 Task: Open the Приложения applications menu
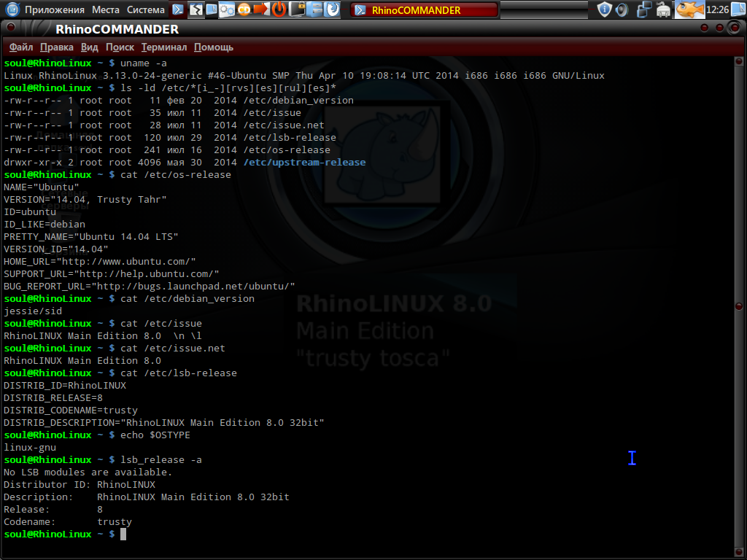(x=54, y=9)
